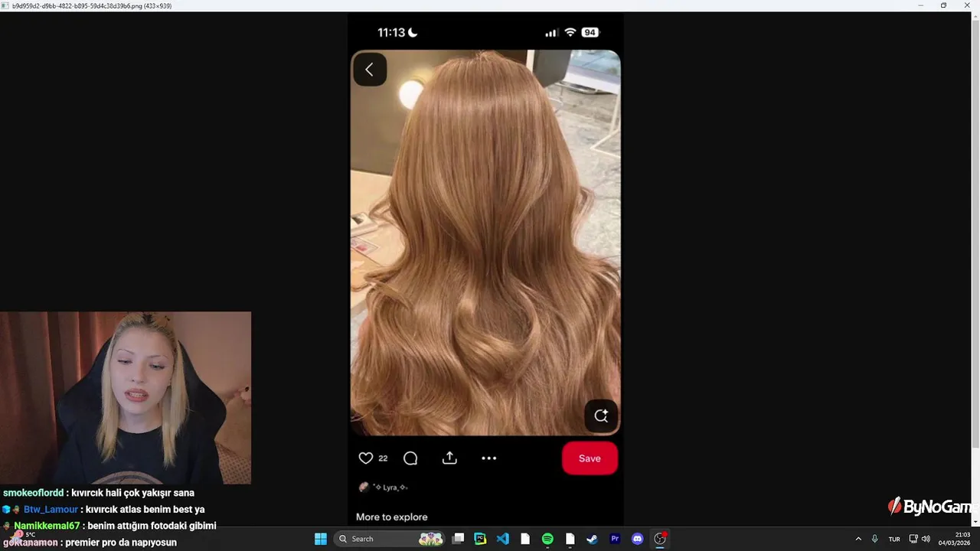Open the blank document icon before Steam
Image resolution: width=980 pixels, height=551 pixels.
click(x=570, y=539)
